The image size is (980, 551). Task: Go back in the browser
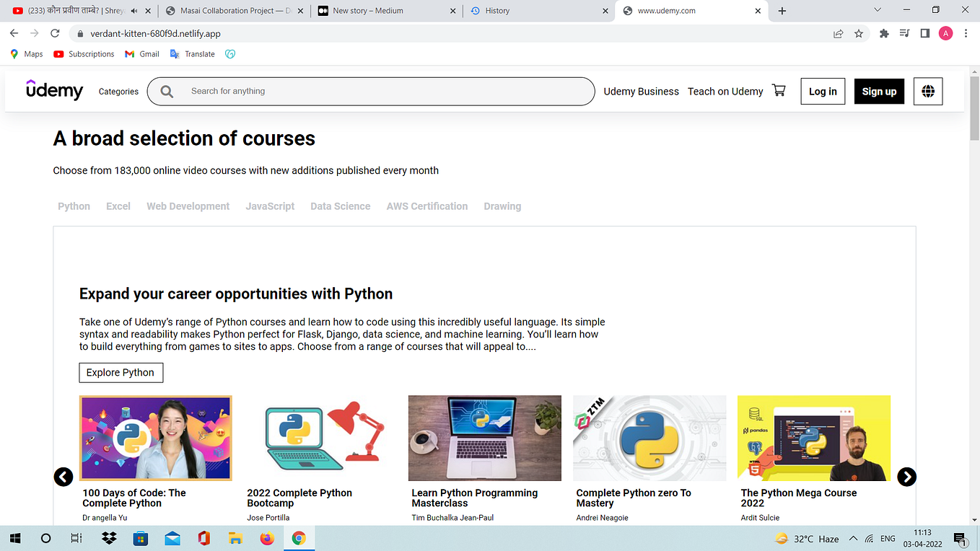click(14, 33)
